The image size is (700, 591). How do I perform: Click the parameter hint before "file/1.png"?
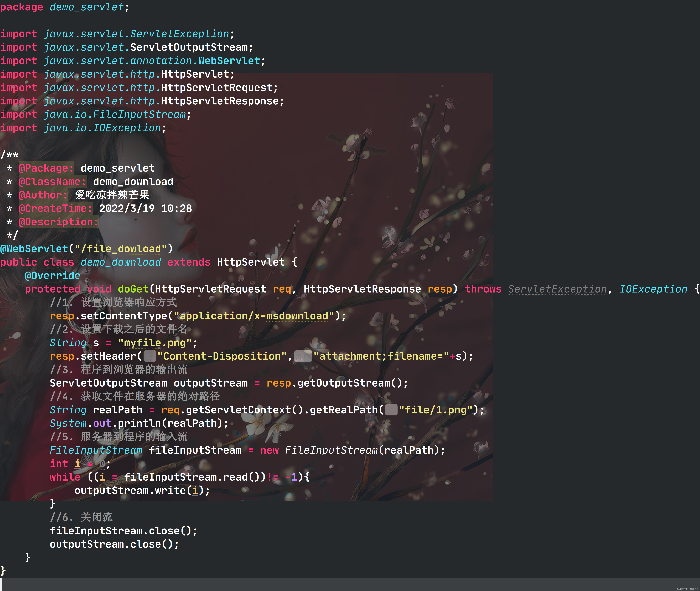click(391, 410)
